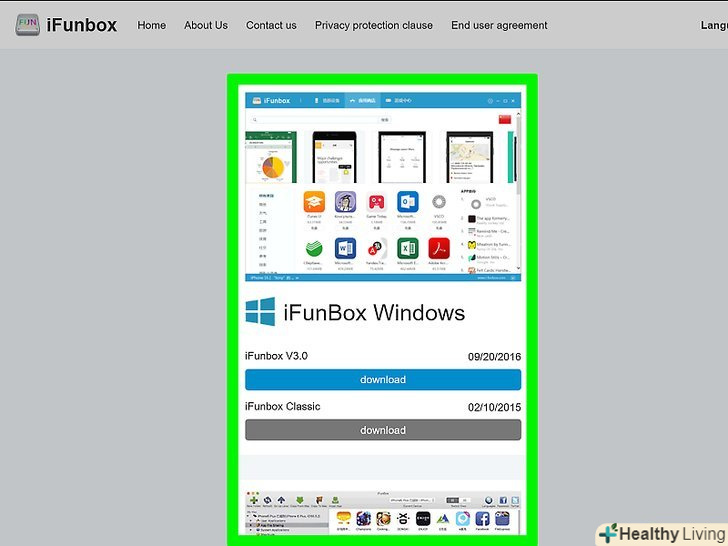Click the map phone screenshot thumbnail
728x546 pixels.
[470, 157]
